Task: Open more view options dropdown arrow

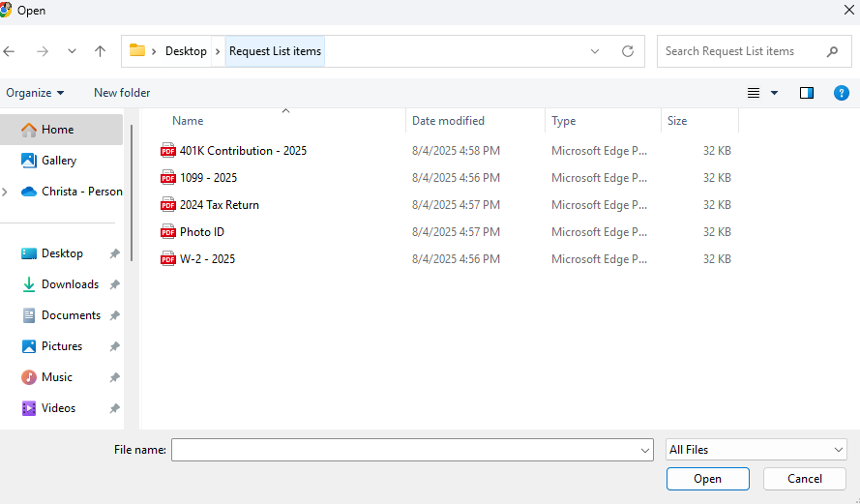Action: coord(775,93)
